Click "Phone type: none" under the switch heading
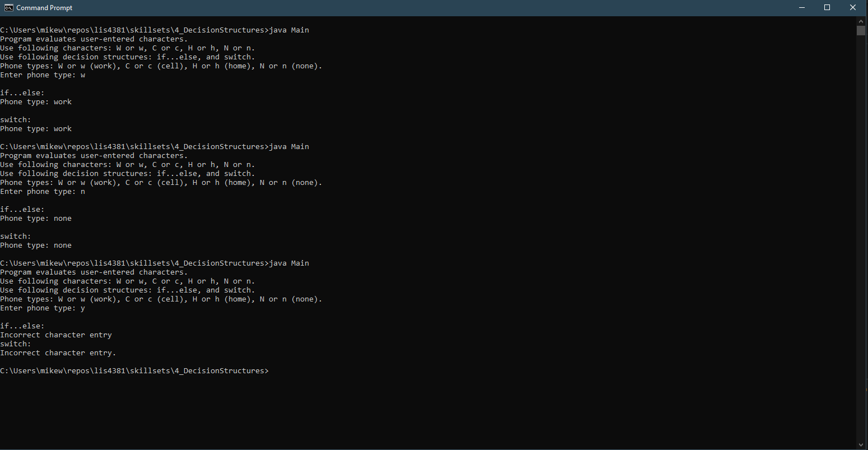The width and height of the screenshot is (868, 450). 36,245
